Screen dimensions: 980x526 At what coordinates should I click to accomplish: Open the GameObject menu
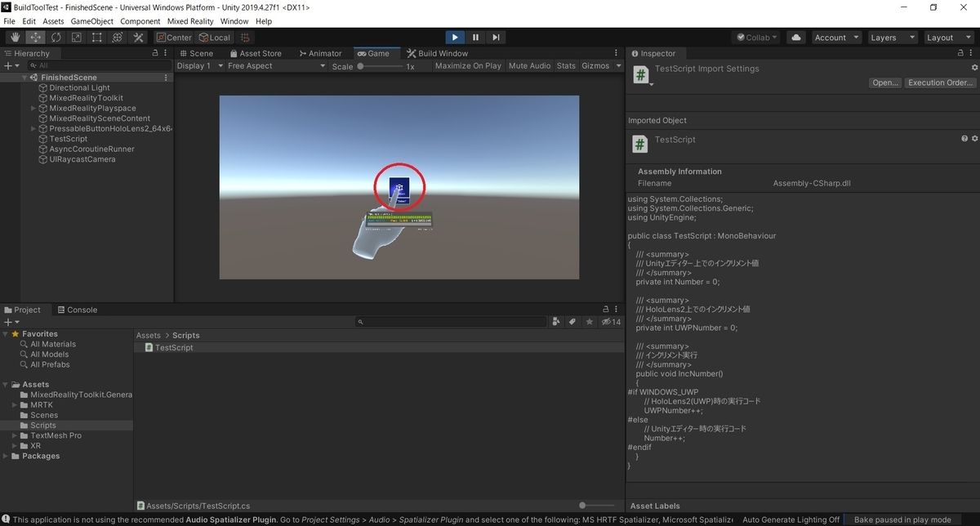point(91,21)
